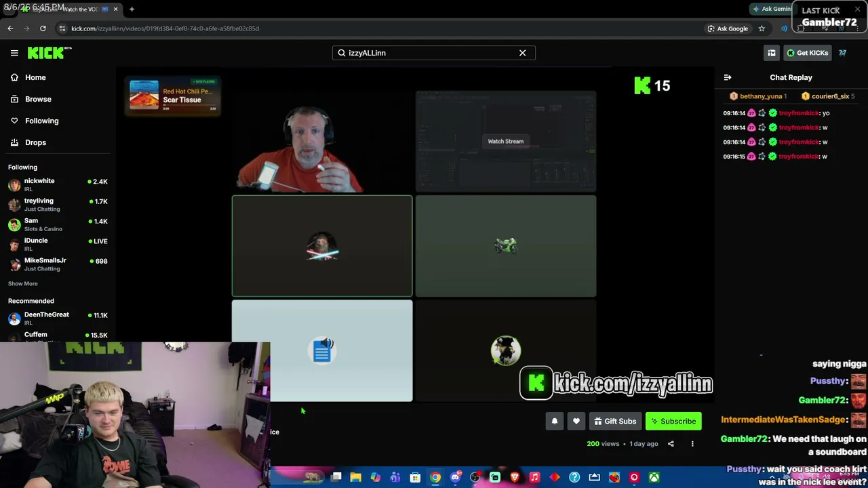868x488 pixels.
Task: Open the Kick hamburger sidebar menu
Action: click(x=14, y=53)
